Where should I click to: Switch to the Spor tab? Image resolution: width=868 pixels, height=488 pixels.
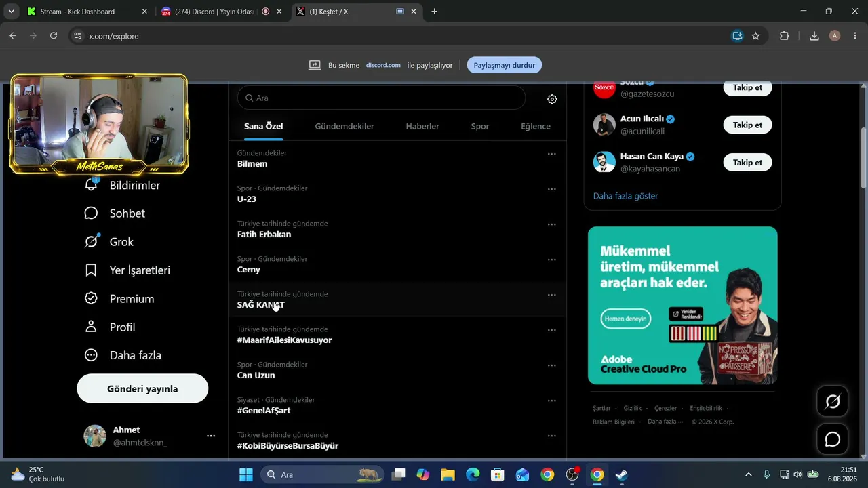(480, 127)
